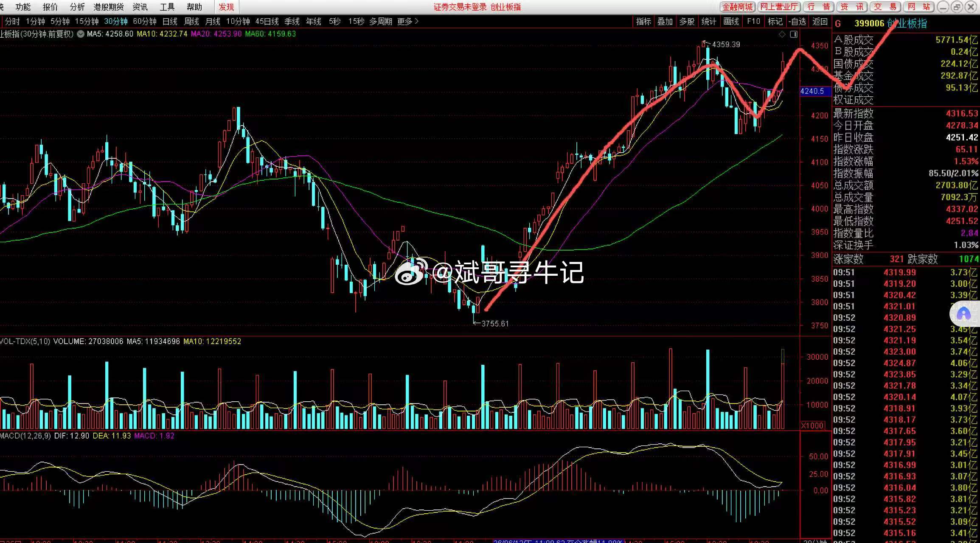Click the 金融商城 button
This screenshot has width=980, height=543.
(x=737, y=7)
